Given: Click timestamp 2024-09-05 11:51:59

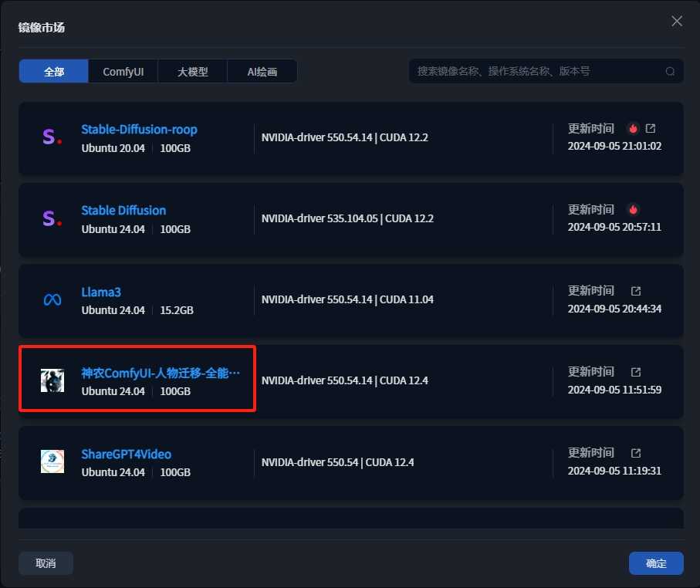Looking at the screenshot, I should (614, 390).
